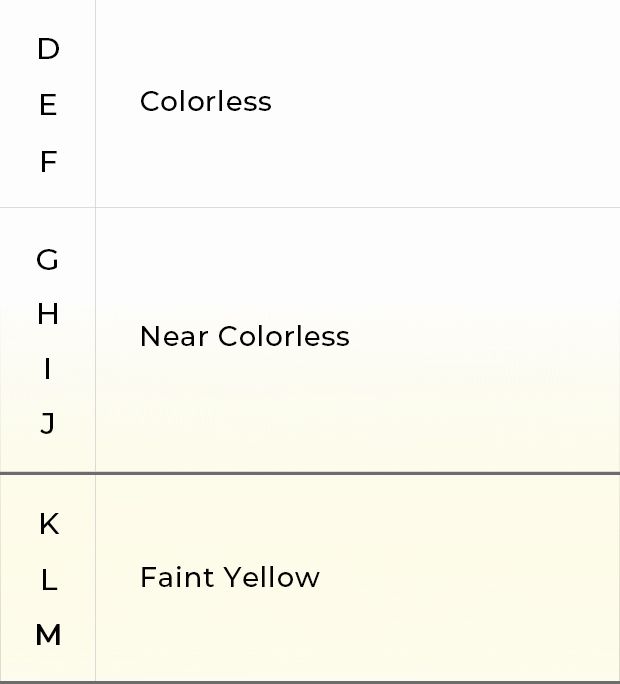Image resolution: width=620 pixels, height=684 pixels.
Task: Select the G color grade letter
Action: click(x=47, y=260)
